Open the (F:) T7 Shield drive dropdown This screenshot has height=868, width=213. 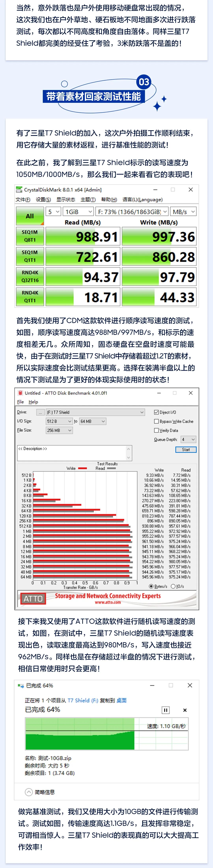(95, 412)
